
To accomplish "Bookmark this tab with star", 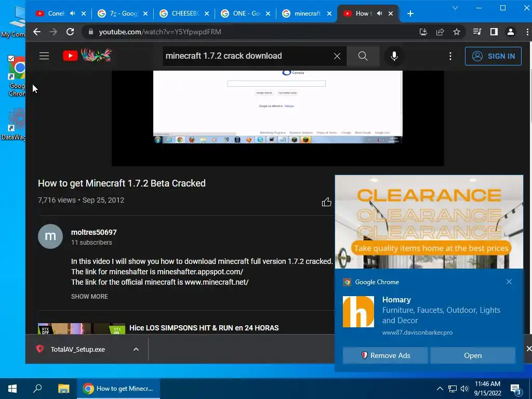I will (457, 32).
